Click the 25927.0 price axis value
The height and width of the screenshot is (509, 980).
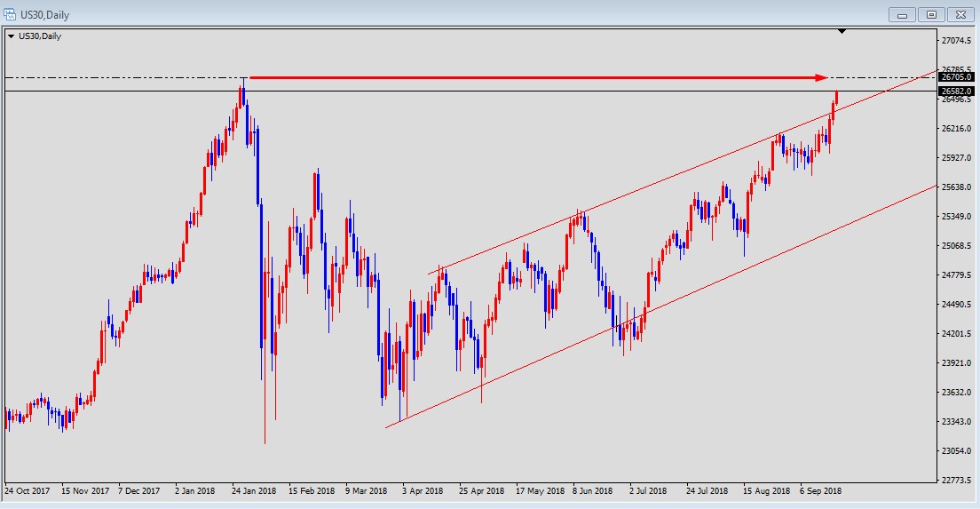pyautogui.click(x=956, y=158)
